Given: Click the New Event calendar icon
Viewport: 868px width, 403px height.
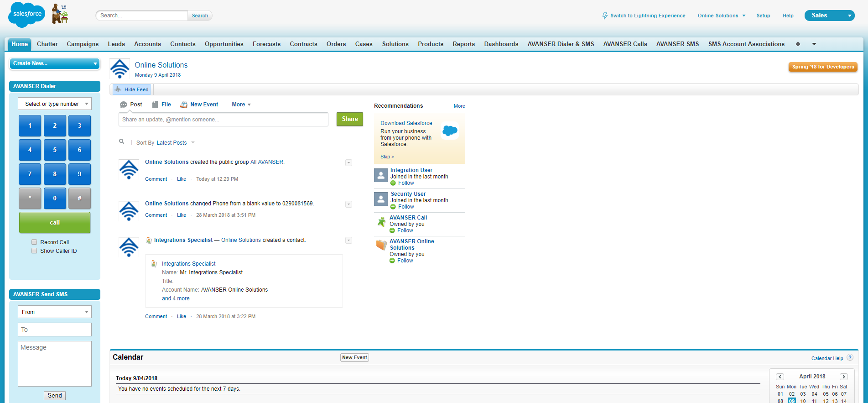Looking at the screenshot, I should (184, 105).
